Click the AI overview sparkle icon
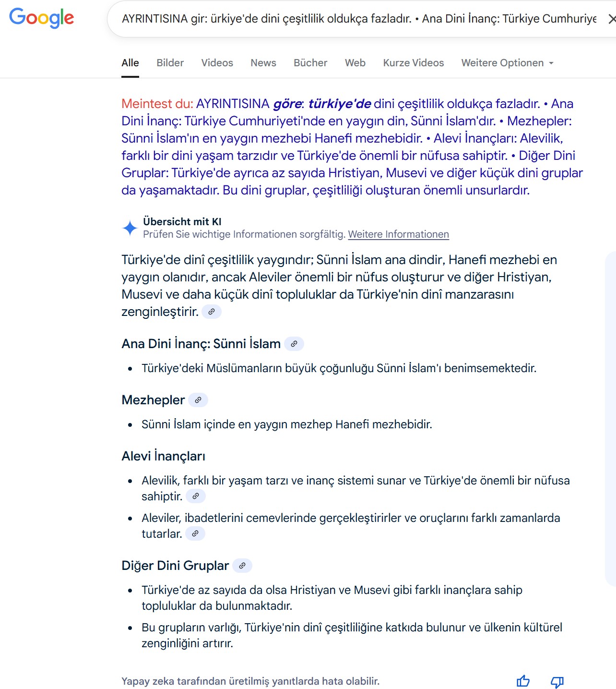The image size is (616, 689). click(x=130, y=228)
